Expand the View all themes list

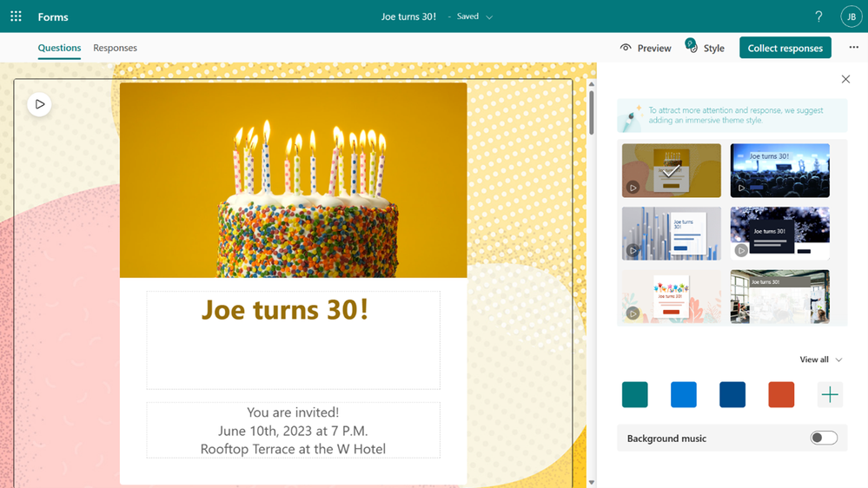click(x=821, y=359)
